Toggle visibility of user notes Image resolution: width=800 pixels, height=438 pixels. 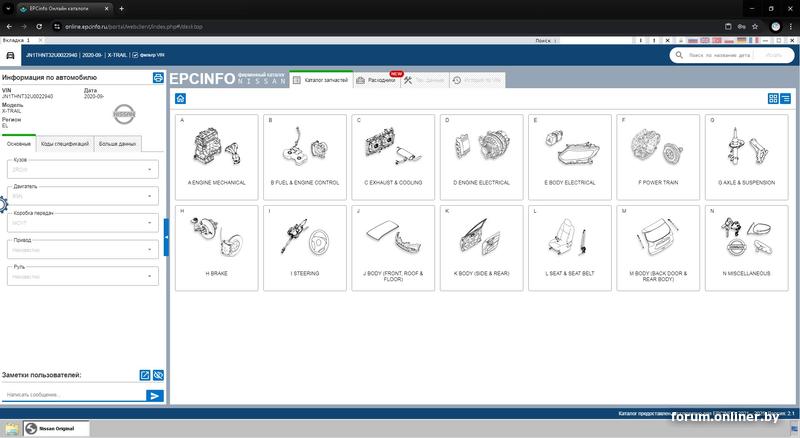tap(158, 375)
